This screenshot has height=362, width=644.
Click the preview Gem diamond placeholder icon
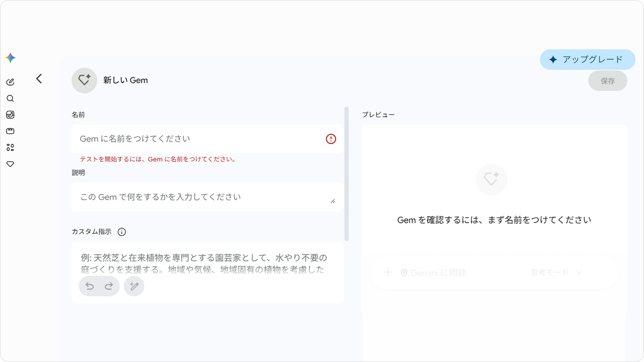click(x=492, y=179)
